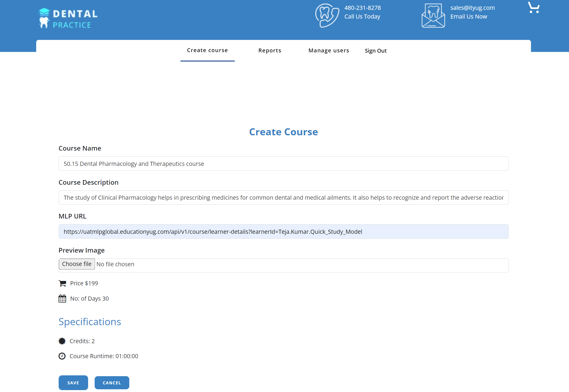Switch to the Reports tab
Screen dimensions: 569x392
tap(269, 51)
